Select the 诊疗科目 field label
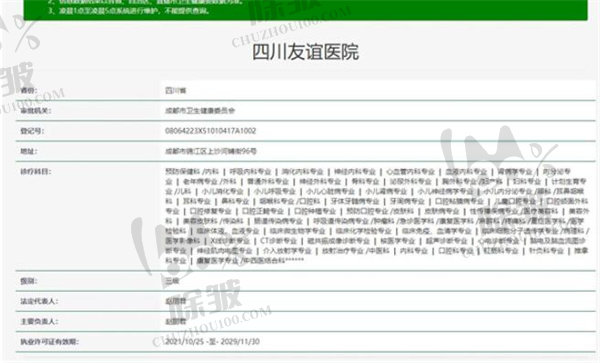The image size is (600, 363). tap(35, 171)
